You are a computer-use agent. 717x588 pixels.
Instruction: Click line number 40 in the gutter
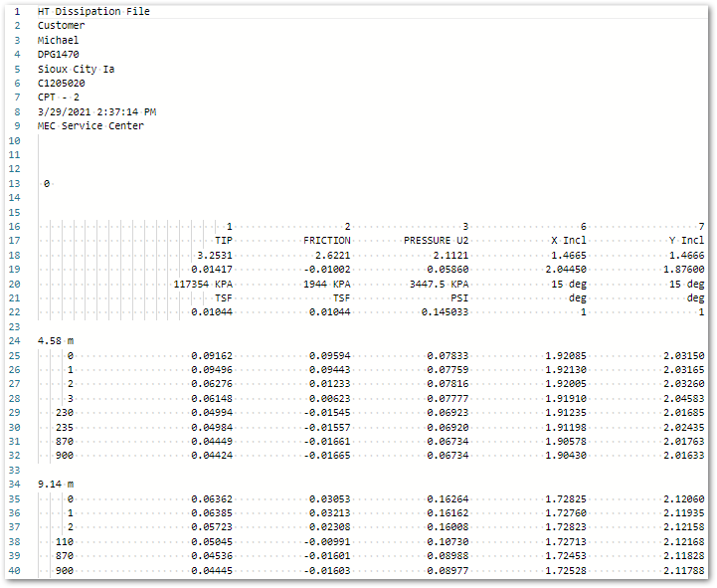pos(15,570)
